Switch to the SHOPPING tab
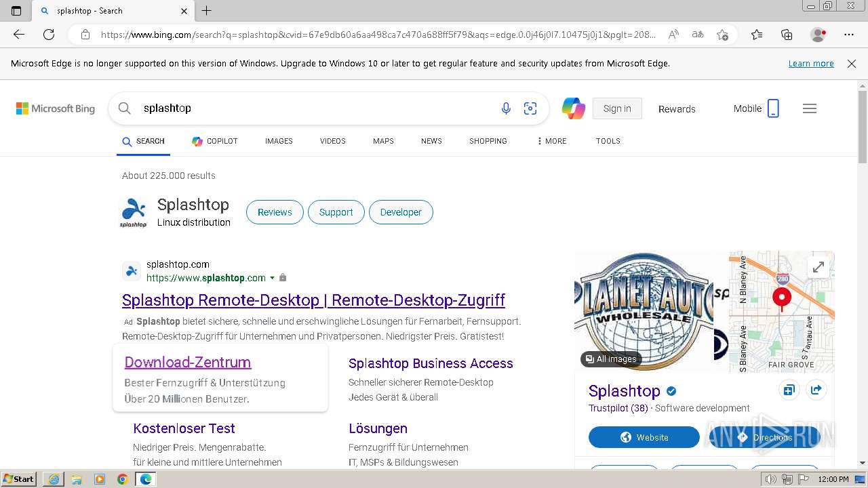868x488 pixels. click(488, 141)
